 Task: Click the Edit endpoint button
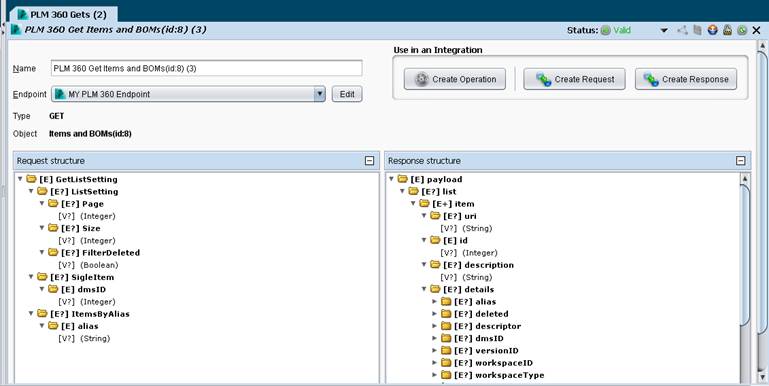pos(347,94)
